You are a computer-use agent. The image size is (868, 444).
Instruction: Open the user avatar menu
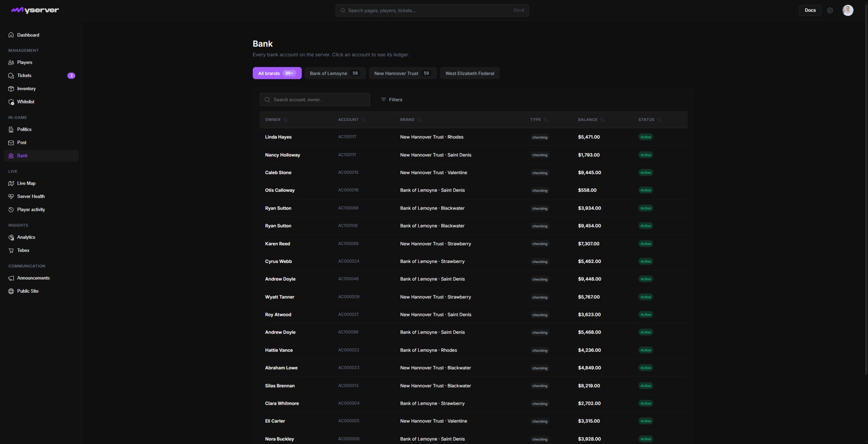point(848,10)
